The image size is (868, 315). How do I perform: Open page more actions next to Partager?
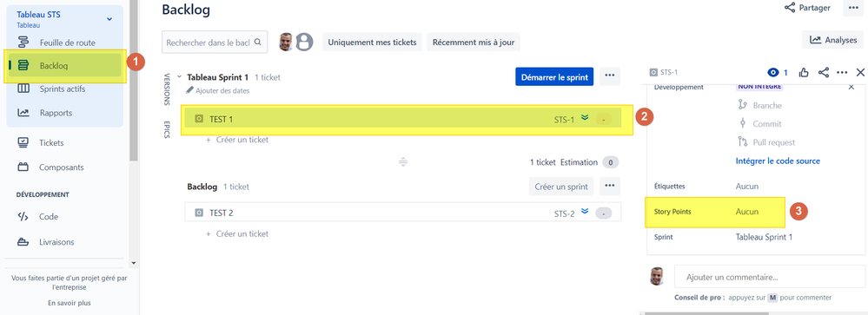coord(853,8)
